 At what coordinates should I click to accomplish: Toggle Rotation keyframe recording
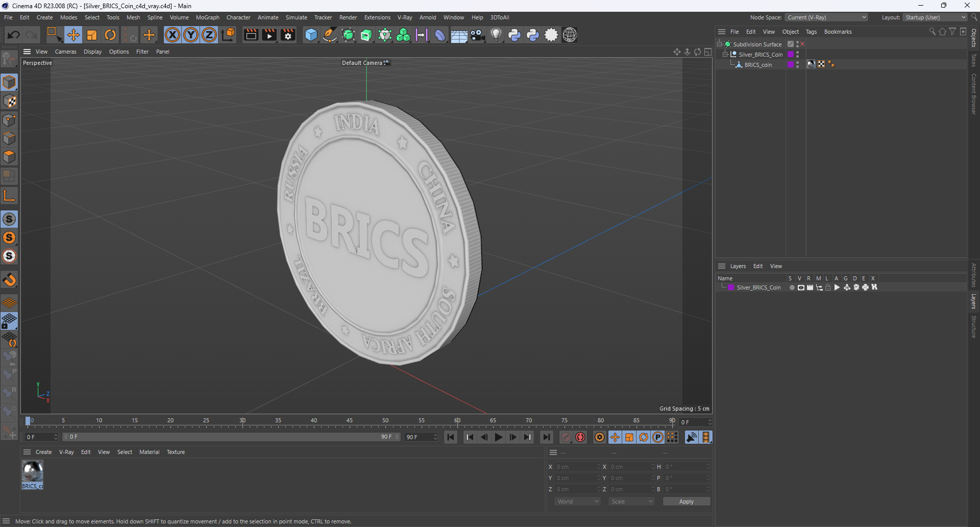(644, 437)
